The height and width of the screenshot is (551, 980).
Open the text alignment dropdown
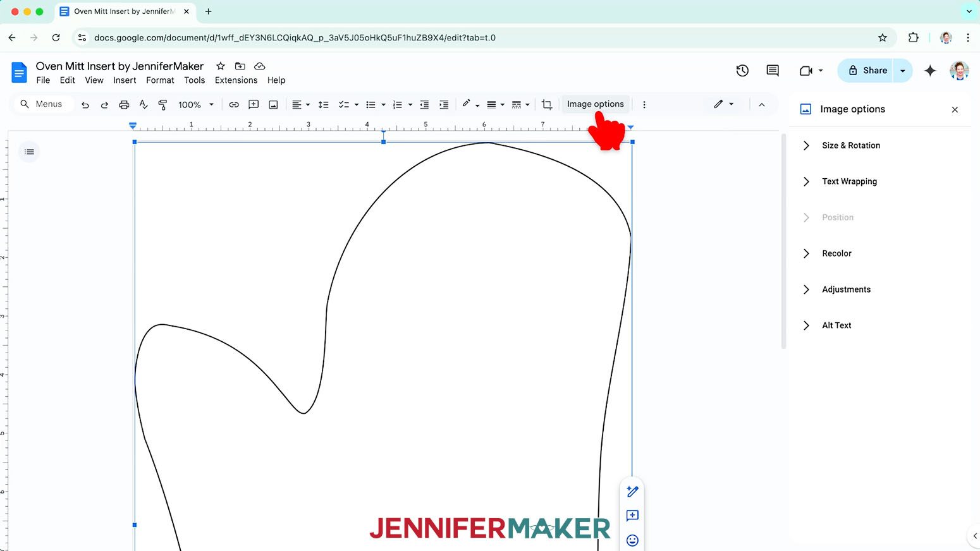[x=301, y=105]
